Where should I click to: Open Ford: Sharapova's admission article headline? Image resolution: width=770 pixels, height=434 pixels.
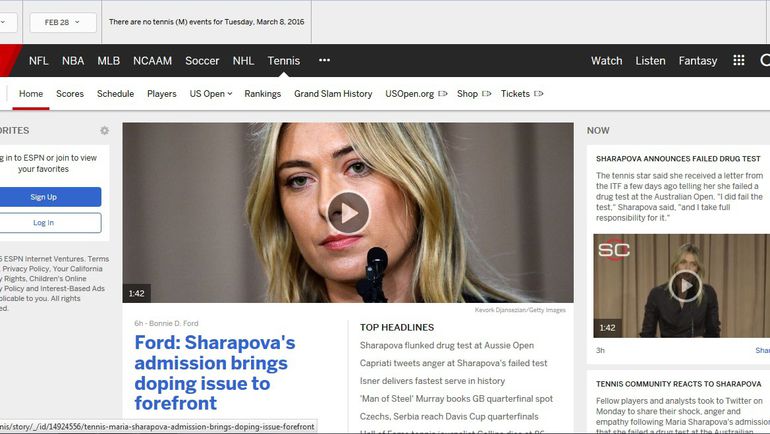pos(215,373)
